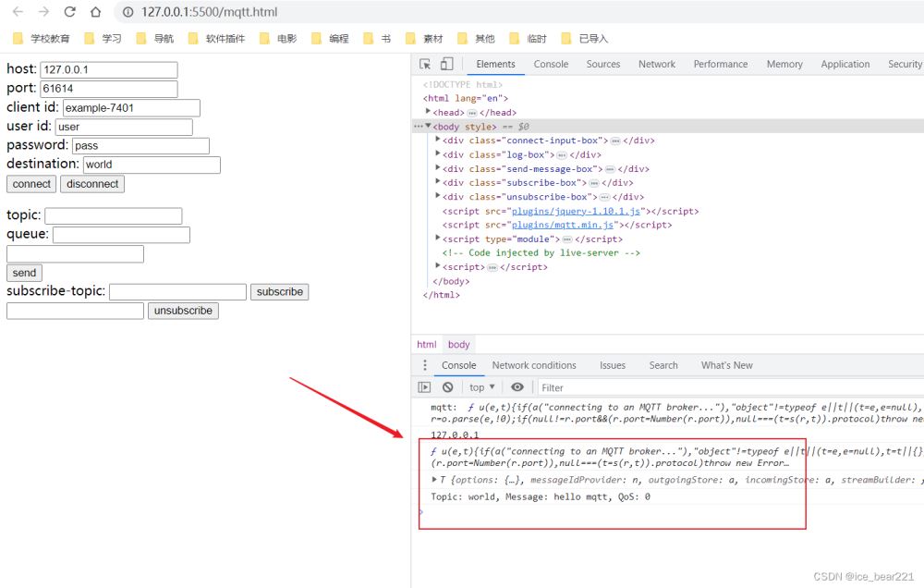This screenshot has width=924, height=588.
Task: Open the drawer three-dot menu
Action: click(x=425, y=365)
